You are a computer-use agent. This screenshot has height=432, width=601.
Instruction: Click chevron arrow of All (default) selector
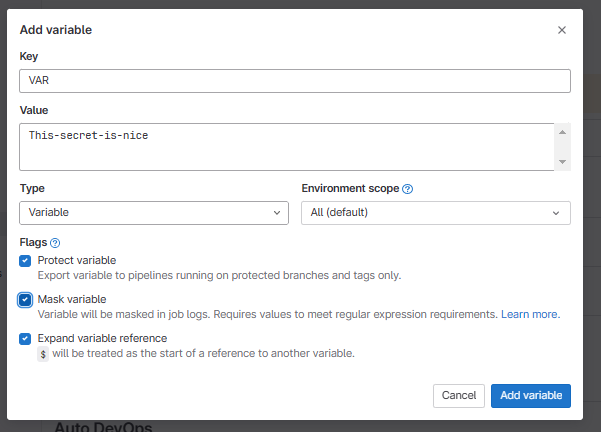[x=557, y=213]
